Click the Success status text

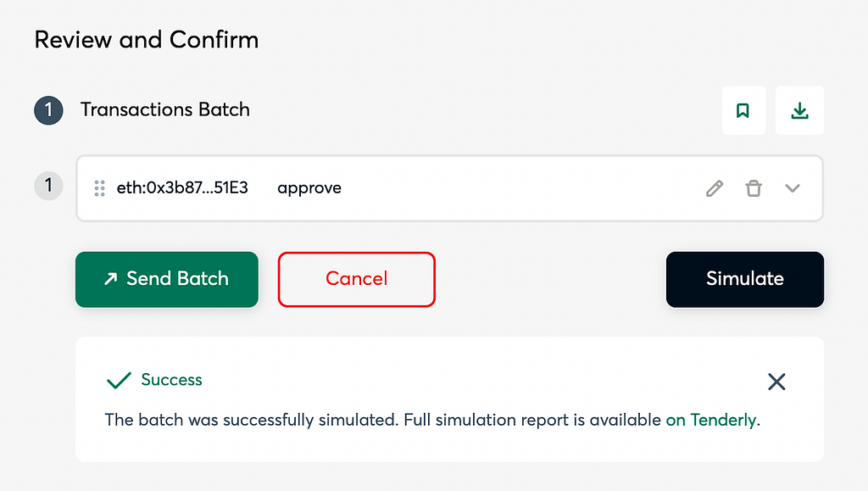[x=171, y=380]
